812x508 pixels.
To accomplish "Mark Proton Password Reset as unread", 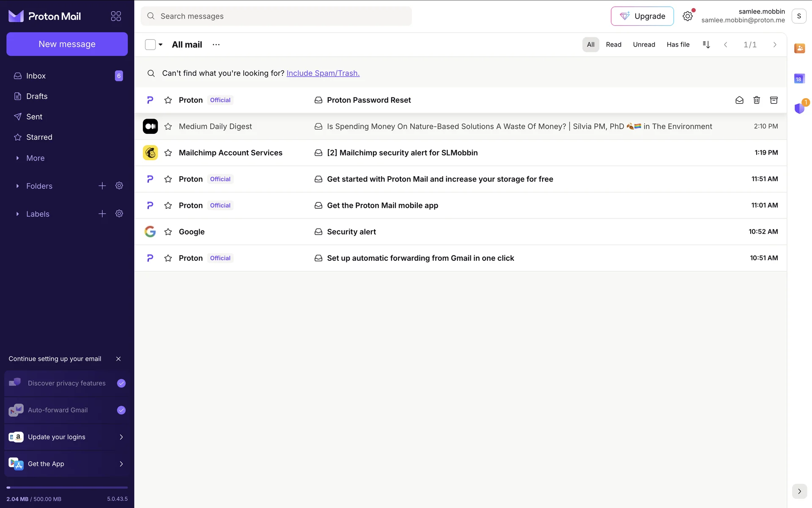I will (x=739, y=100).
